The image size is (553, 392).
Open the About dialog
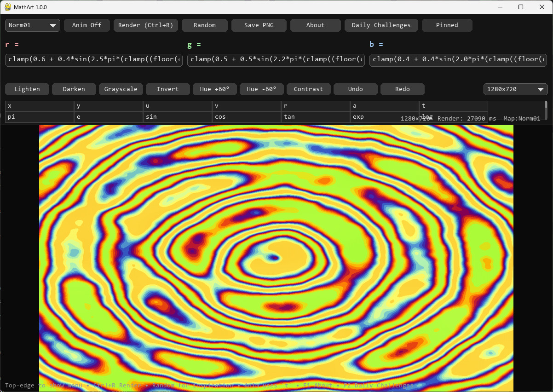pyautogui.click(x=316, y=25)
